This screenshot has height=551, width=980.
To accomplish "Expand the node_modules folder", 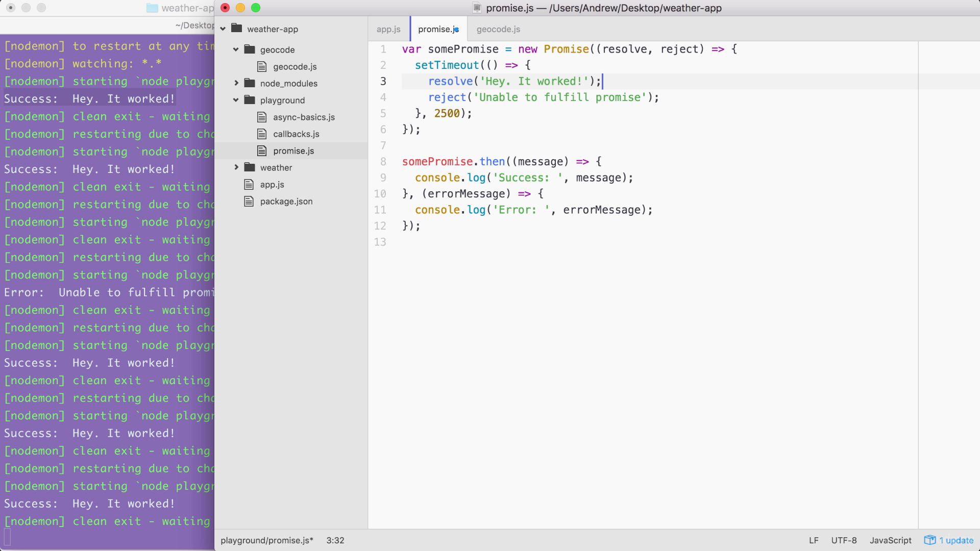I will point(236,83).
